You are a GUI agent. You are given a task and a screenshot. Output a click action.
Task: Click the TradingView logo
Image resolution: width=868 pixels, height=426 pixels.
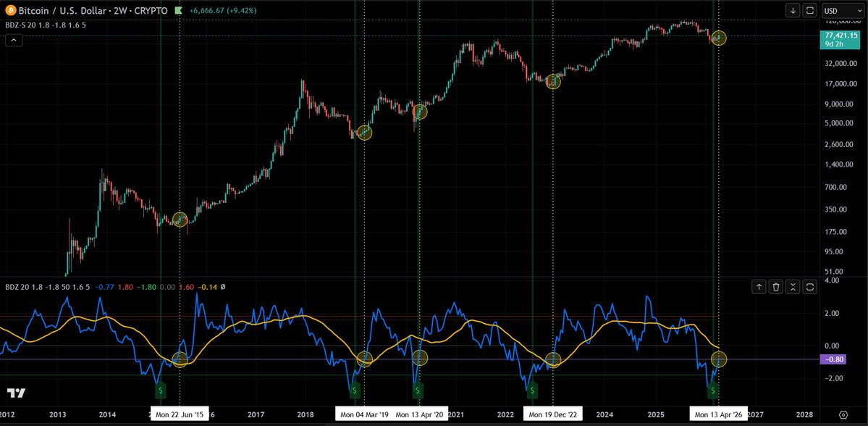(x=16, y=393)
